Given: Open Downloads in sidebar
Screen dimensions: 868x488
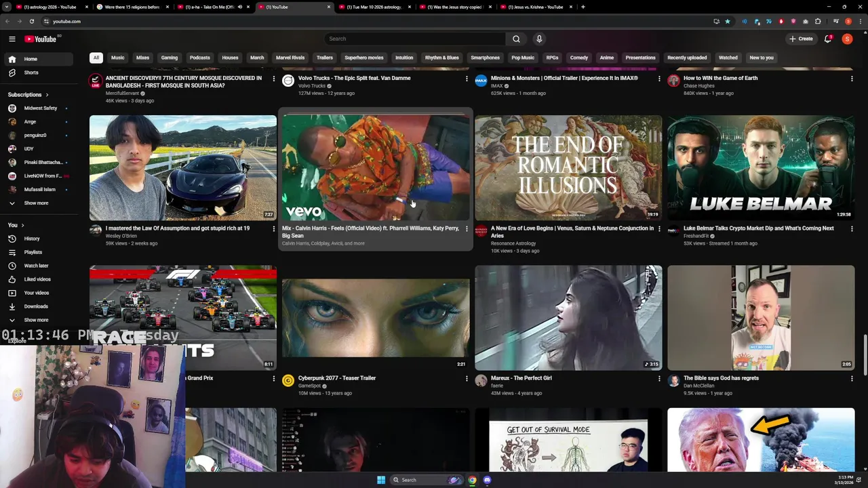Looking at the screenshot, I should coord(36,306).
